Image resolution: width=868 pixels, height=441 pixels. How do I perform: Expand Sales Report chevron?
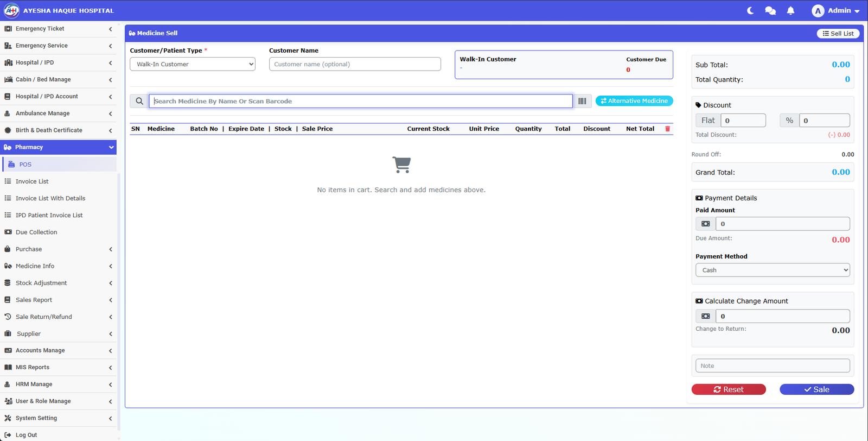click(111, 300)
